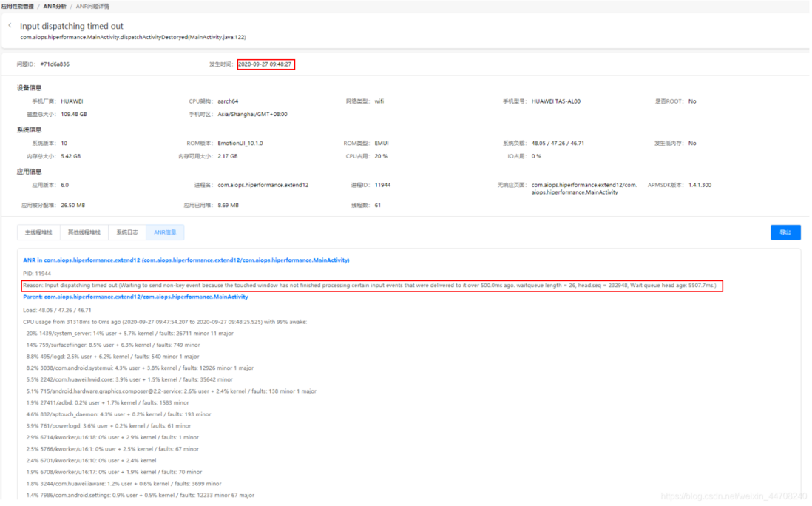Click the ANR问题详情 breadcrumb

pos(92,6)
